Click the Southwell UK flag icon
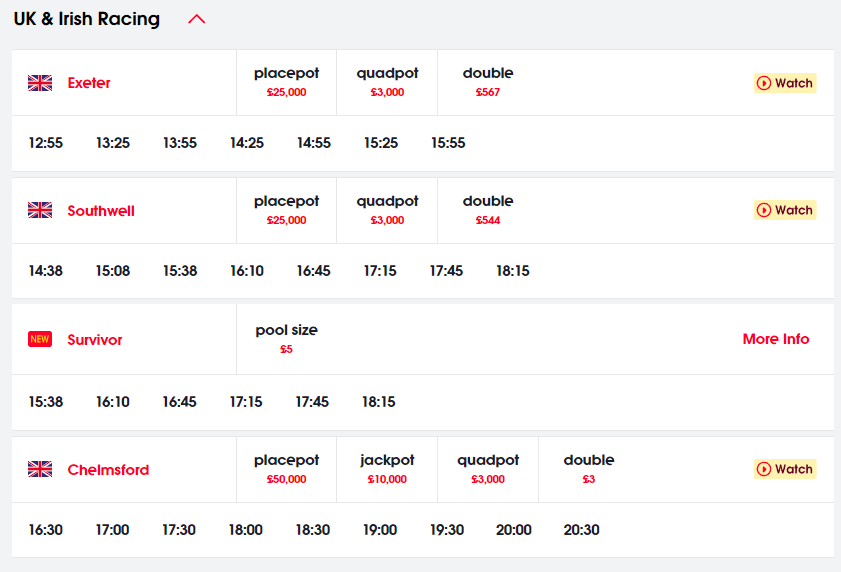The image size is (841, 572). [40, 210]
